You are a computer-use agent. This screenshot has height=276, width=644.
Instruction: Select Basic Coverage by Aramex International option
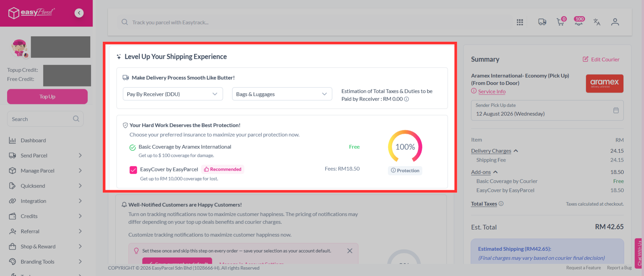[132, 147]
